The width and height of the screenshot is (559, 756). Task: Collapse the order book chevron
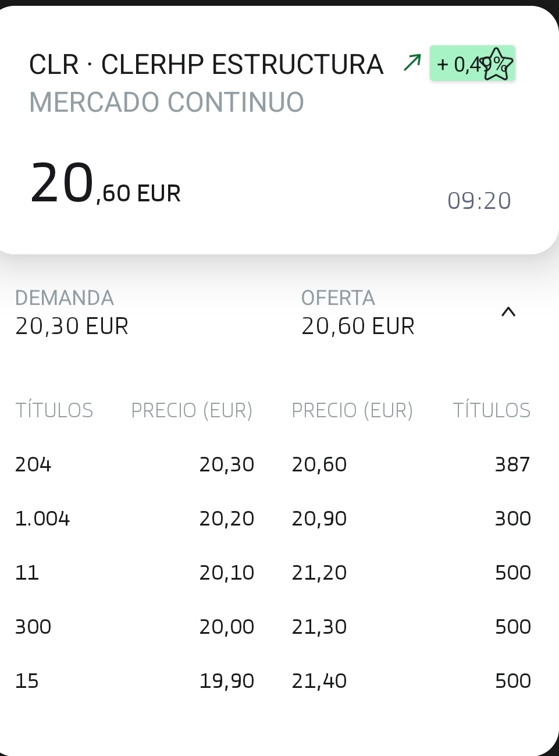(508, 312)
